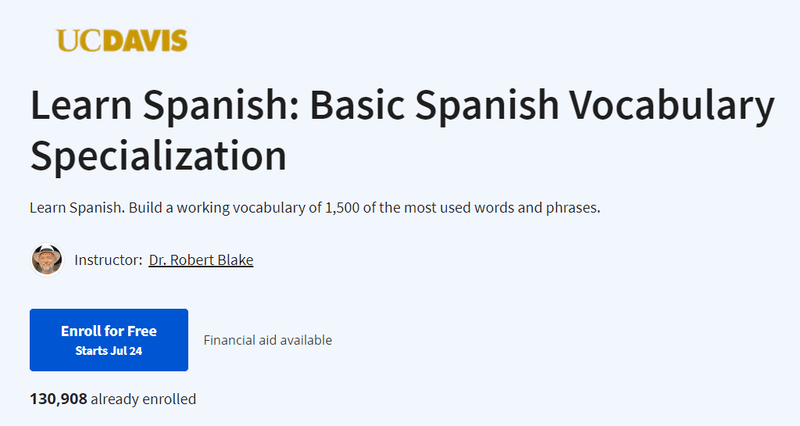Click the thin UC letters of the logo
The width and height of the screenshot is (800, 426).
[83, 41]
